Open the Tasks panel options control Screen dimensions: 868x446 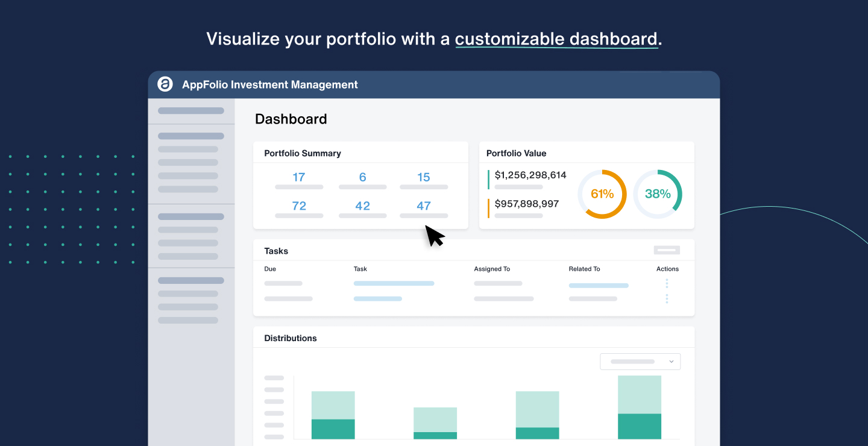[x=667, y=249]
